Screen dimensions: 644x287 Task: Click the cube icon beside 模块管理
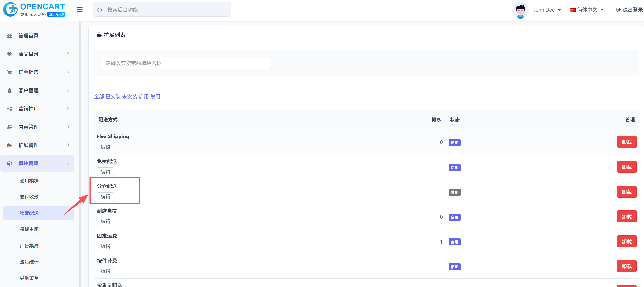[9, 163]
